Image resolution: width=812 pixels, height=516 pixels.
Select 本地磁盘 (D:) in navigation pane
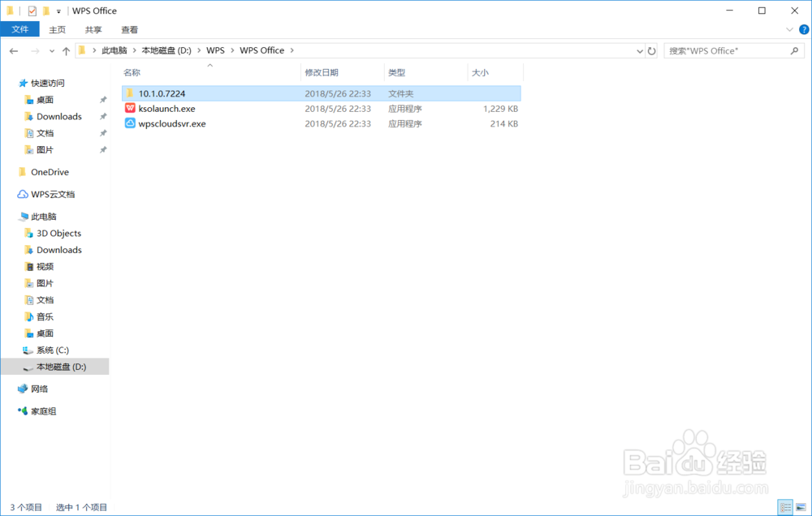(55, 367)
